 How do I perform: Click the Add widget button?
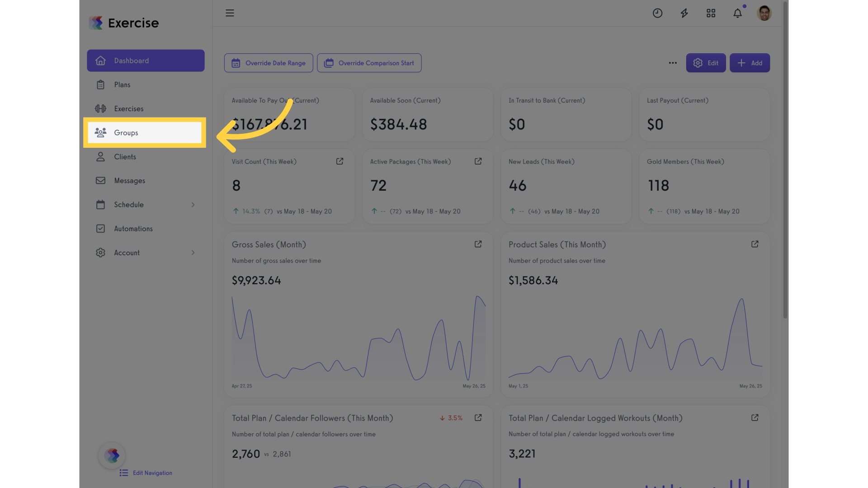pyautogui.click(x=750, y=63)
